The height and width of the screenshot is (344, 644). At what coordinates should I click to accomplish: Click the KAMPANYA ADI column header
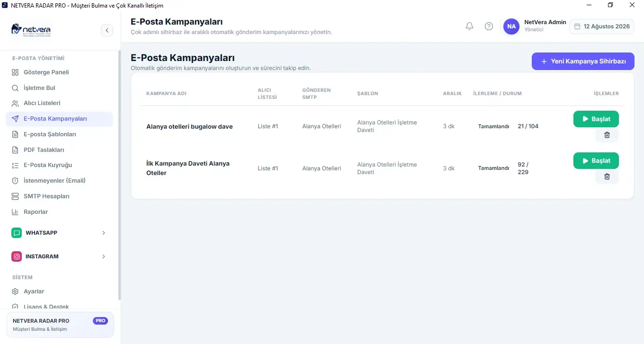click(166, 94)
